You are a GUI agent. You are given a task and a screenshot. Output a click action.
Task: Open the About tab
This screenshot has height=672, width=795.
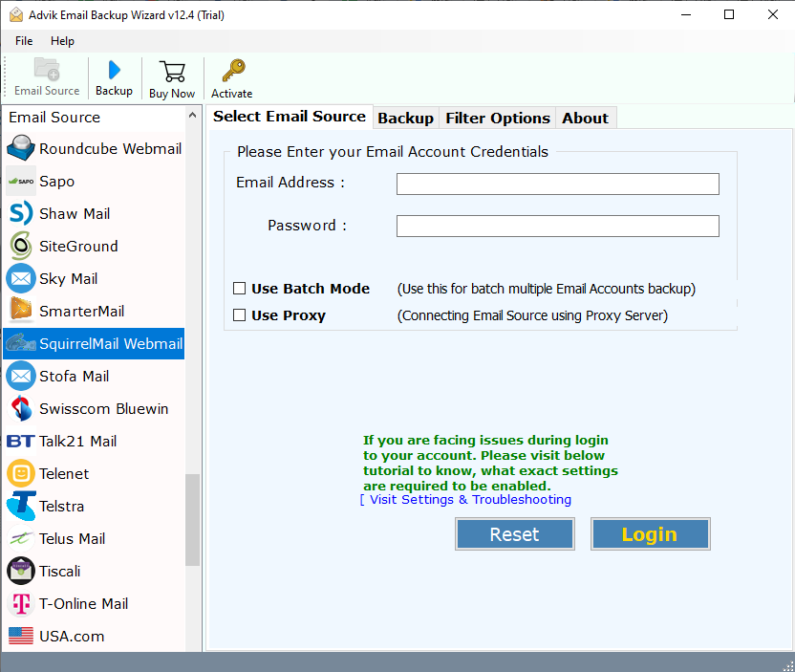click(x=585, y=119)
